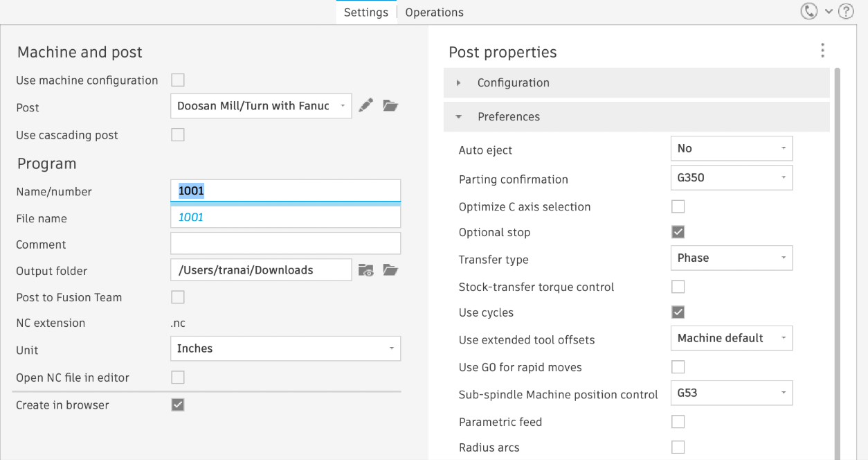The height and width of the screenshot is (462, 868).
Task: Enable Use machine configuration checkbox
Action: (x=178, y=80)
